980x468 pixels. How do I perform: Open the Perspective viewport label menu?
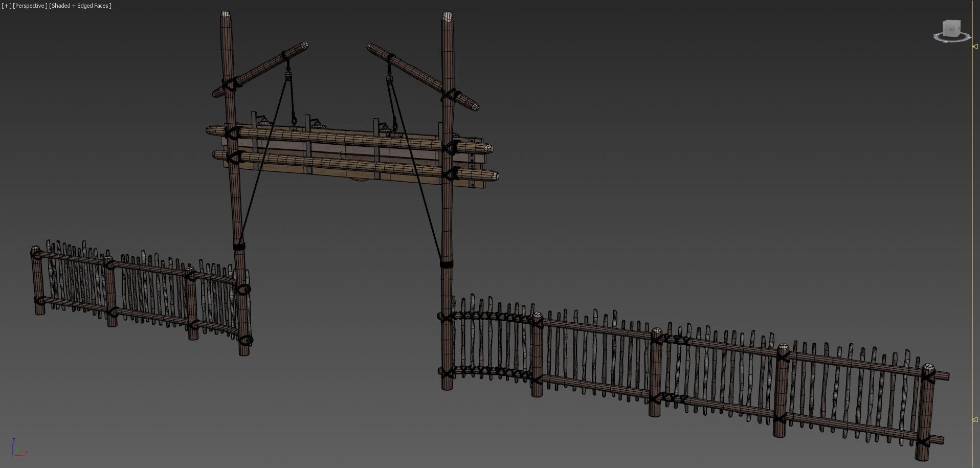(x=30, y=6)
